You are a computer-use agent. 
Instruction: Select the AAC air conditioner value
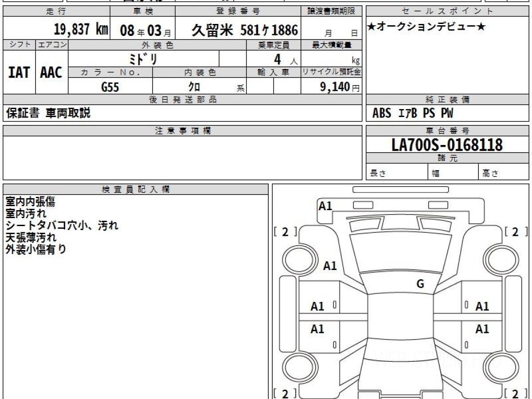(x=51, y=72)
